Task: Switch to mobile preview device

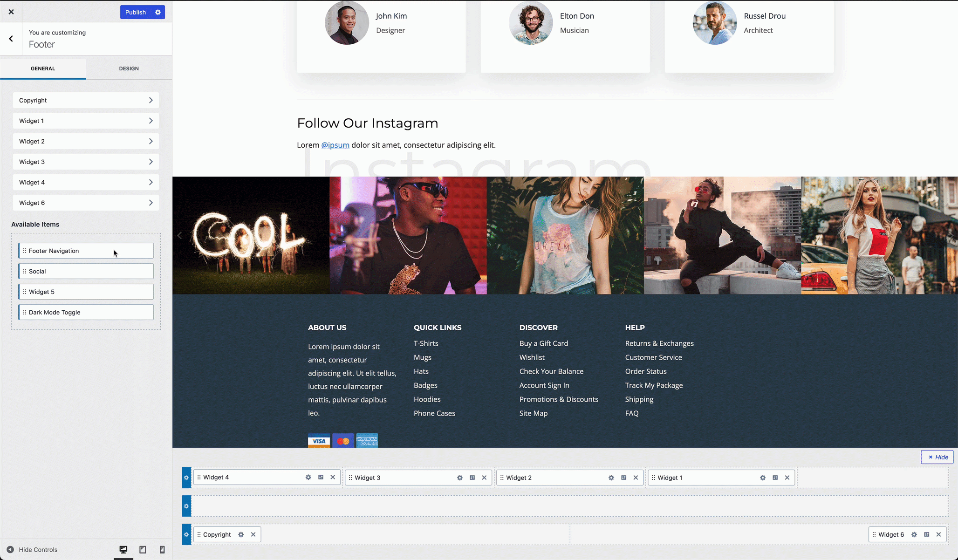Action: coord(162,550)
